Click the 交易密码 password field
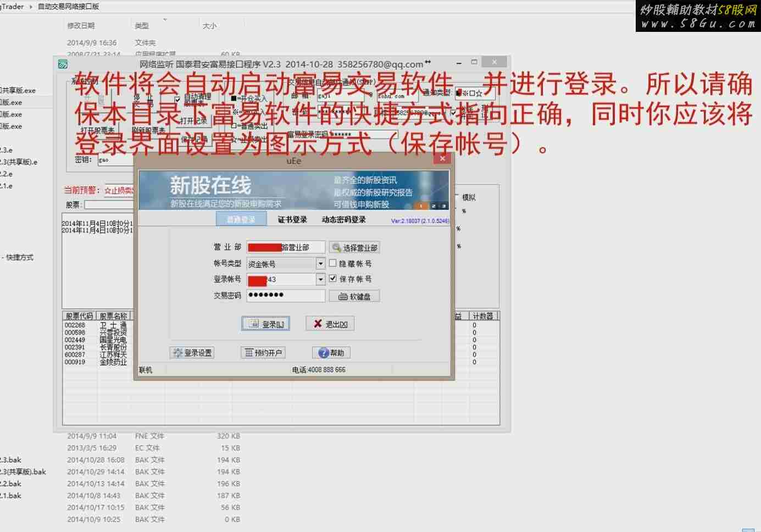This screenshot has width=761, height=532. [286, 296]
